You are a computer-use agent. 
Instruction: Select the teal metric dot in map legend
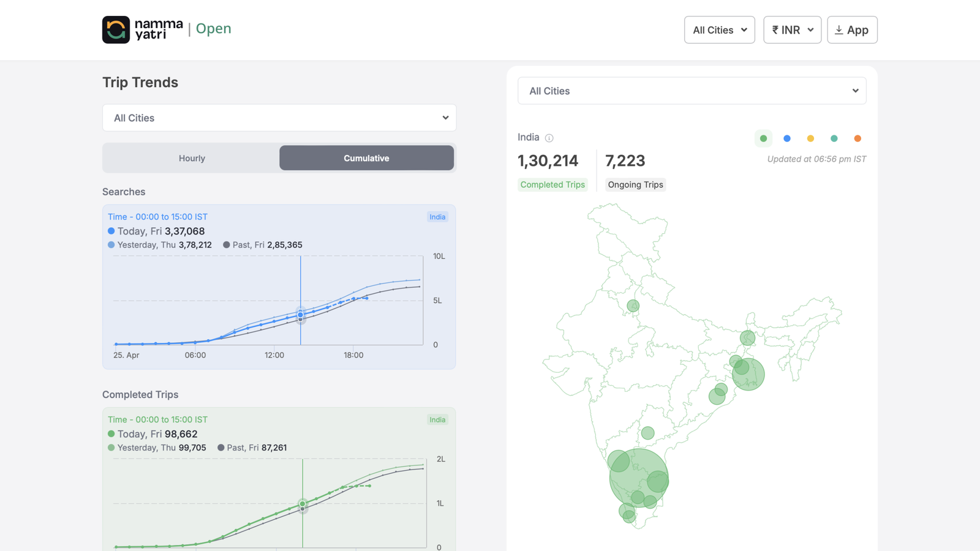pos(834,138)
